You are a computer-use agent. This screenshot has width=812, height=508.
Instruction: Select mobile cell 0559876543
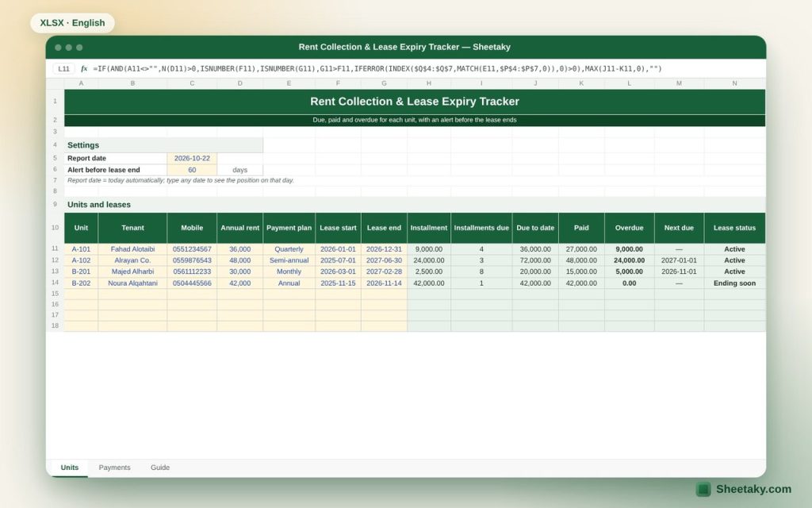[x=192, y=260]
